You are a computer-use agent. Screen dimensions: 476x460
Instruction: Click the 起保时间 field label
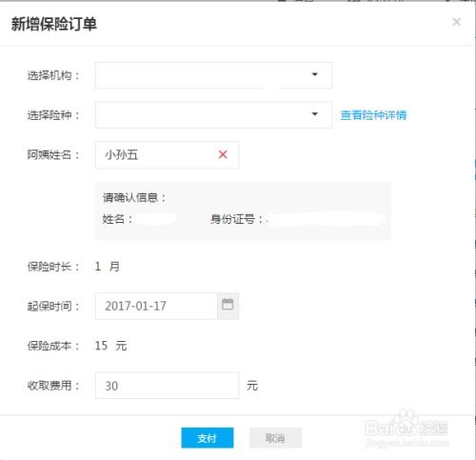[53, 307]
